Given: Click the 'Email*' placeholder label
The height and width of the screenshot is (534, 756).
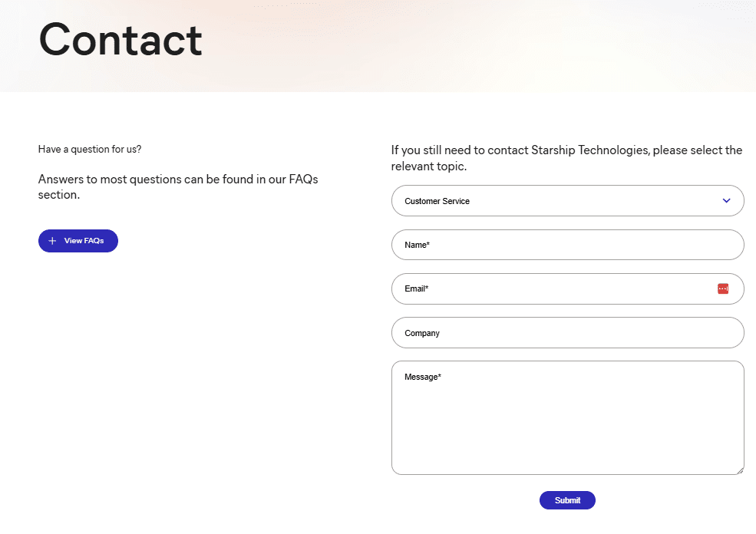Looking at the screenshot, I should click(x=416, y=289).
